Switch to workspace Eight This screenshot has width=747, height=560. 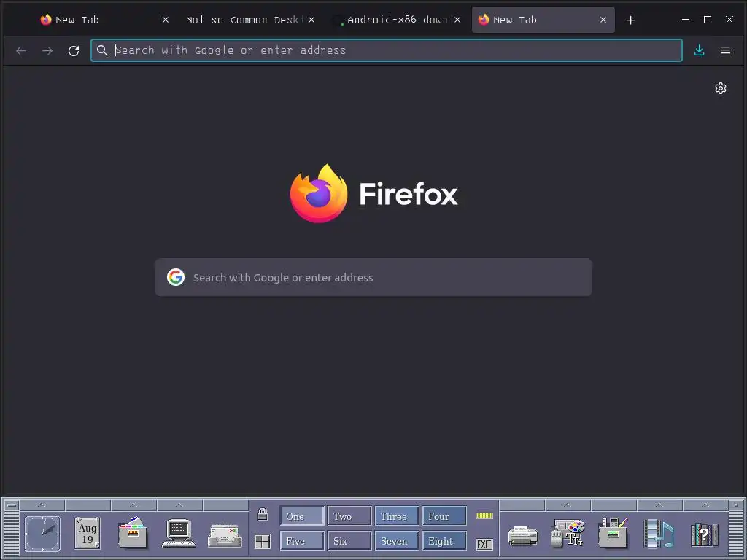(x=444, y=541)
